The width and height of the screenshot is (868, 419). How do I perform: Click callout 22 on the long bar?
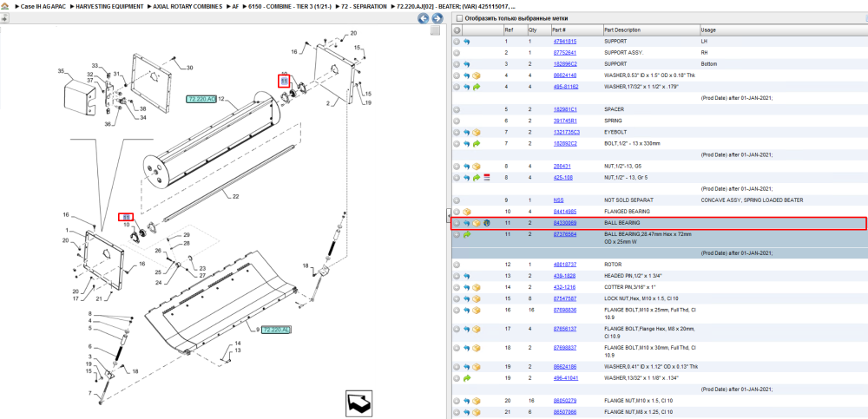tap(235, 196)
